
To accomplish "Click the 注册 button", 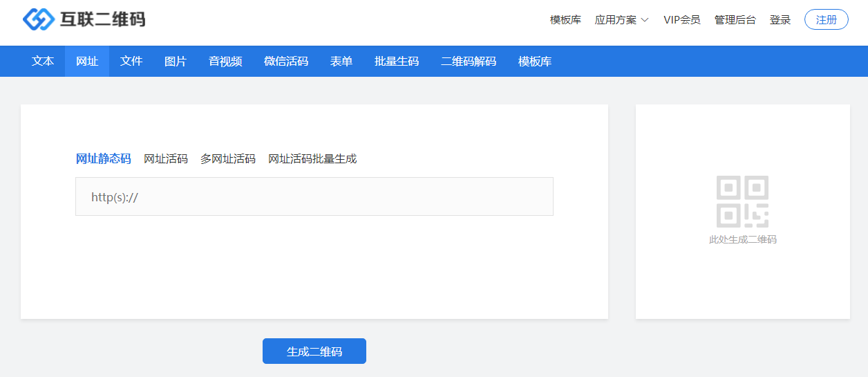I will click(827, 20).
